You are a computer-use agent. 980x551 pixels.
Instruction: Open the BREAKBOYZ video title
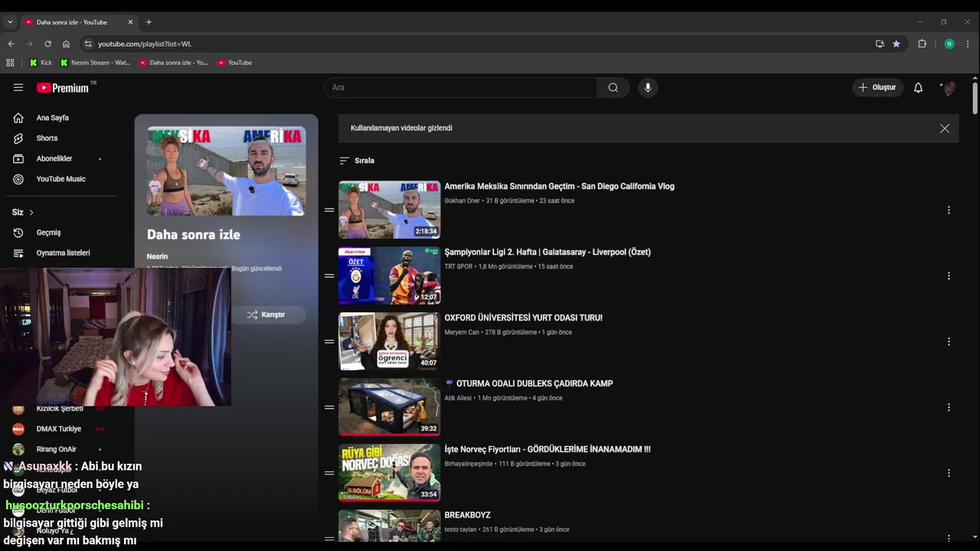click(x=468, y=515)
